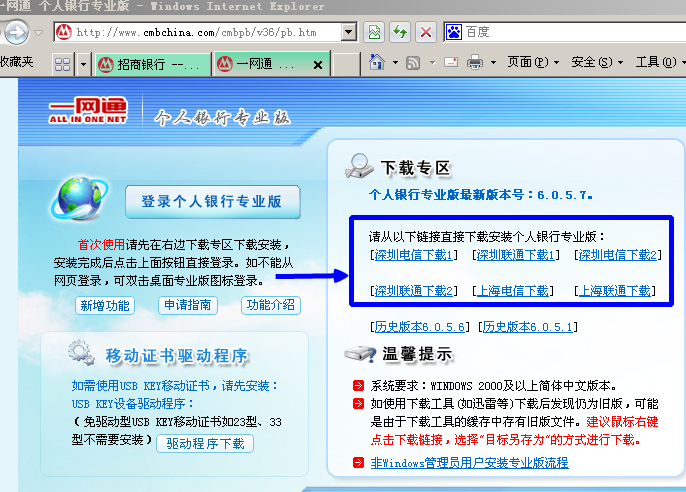Click the compatibility view icon
This screenshot has width=686, height=492.
[374, 32]
